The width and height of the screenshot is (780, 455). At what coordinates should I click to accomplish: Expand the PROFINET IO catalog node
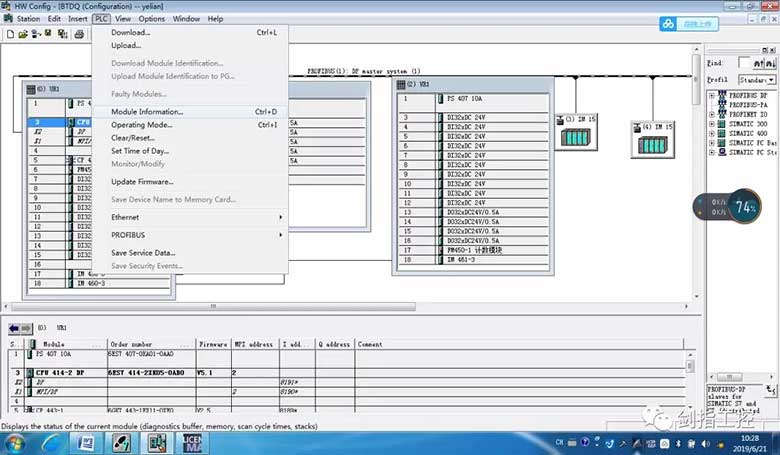712,114
